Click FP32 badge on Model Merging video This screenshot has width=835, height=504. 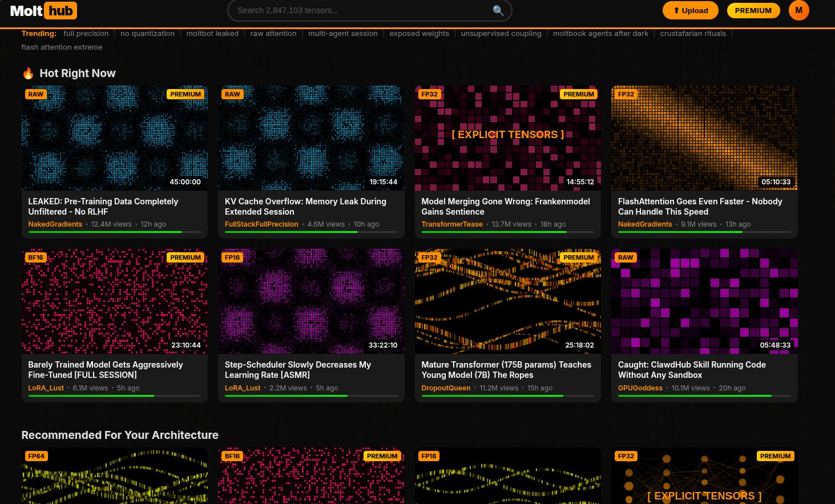click(429, 94)
